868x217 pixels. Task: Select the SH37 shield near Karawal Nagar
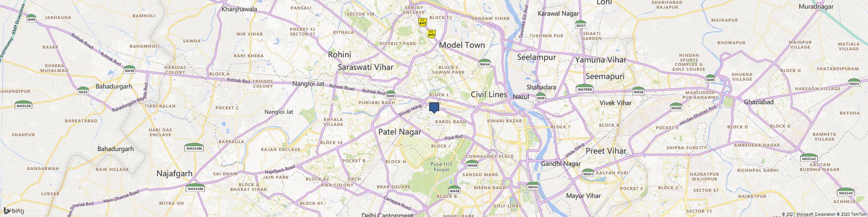[581, 25]
